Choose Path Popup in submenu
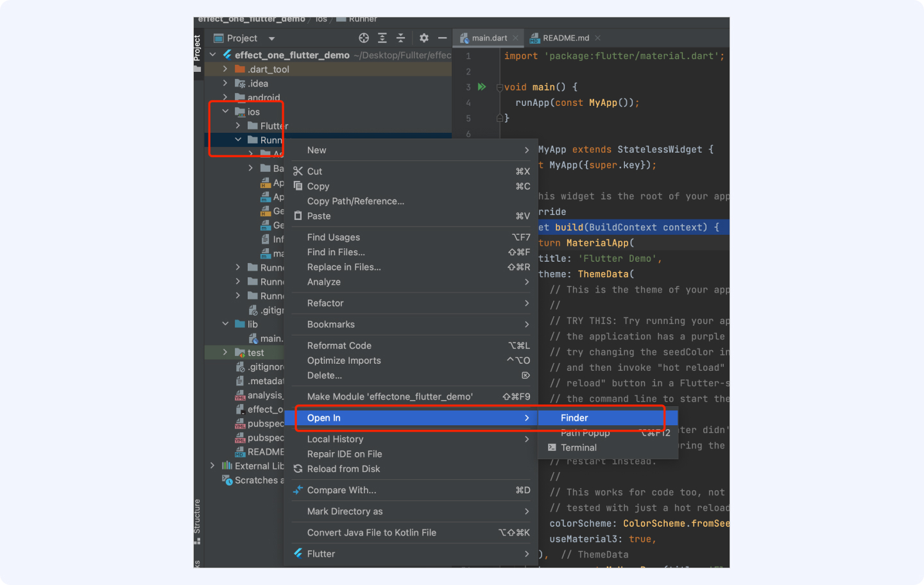Screen dimensions: 924x585 [608, 433]
